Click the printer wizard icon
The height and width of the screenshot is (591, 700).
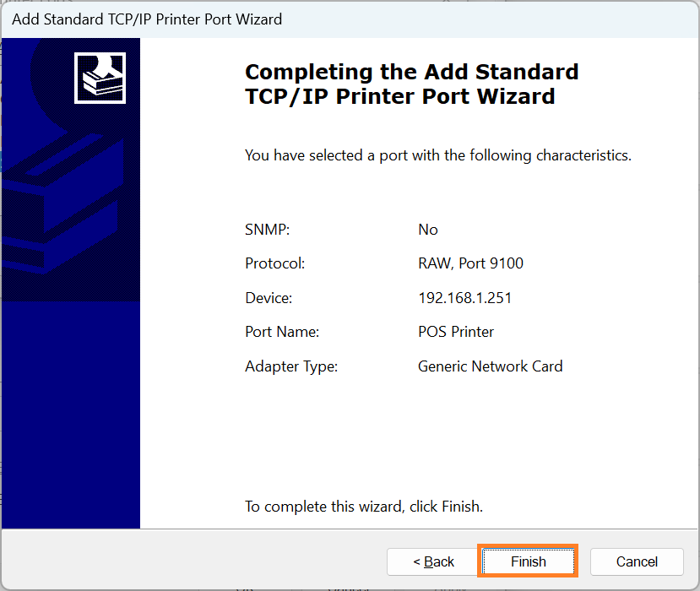[100, 78]
